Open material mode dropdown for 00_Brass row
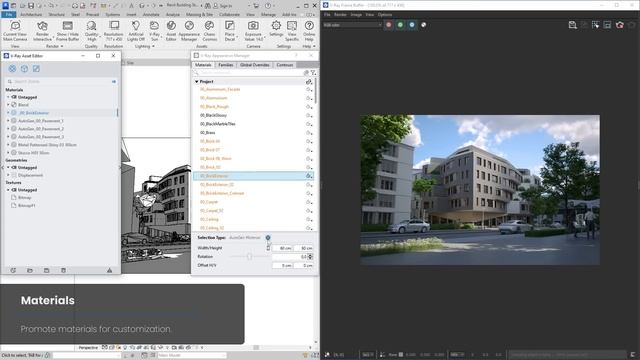This screenshot has width=640, height=360. point(309,133)
